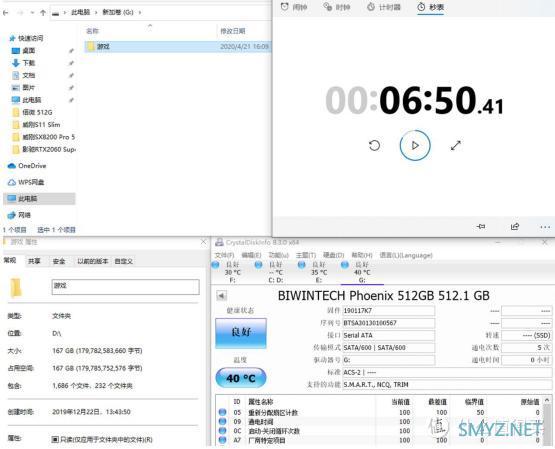Open the File menu in CrystalDiskInfo
This screenshot has height=449, width=555.
(224, 255)
